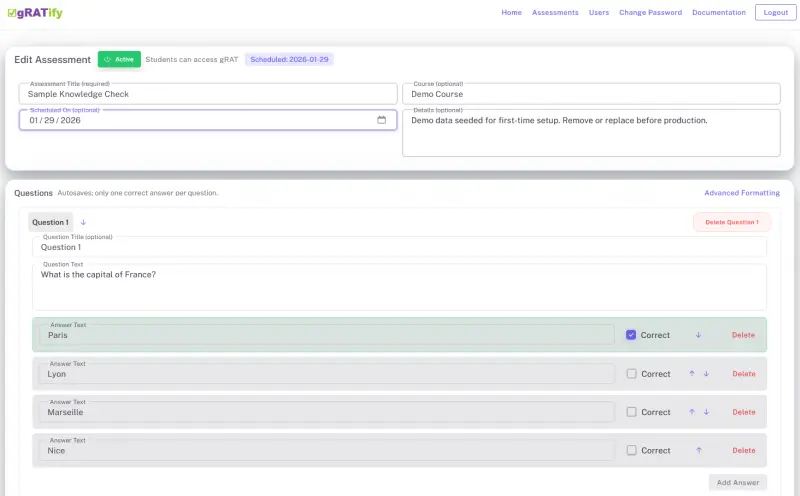Viewport: 800px width, 496px height.
Task: Click Delete Question 1 button
Action: (x=732, y=222)
